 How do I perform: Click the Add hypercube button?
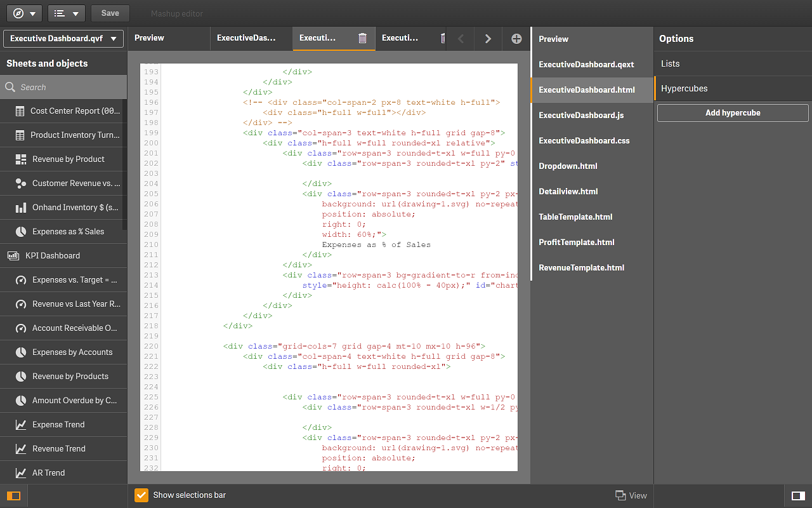[732, 112]
